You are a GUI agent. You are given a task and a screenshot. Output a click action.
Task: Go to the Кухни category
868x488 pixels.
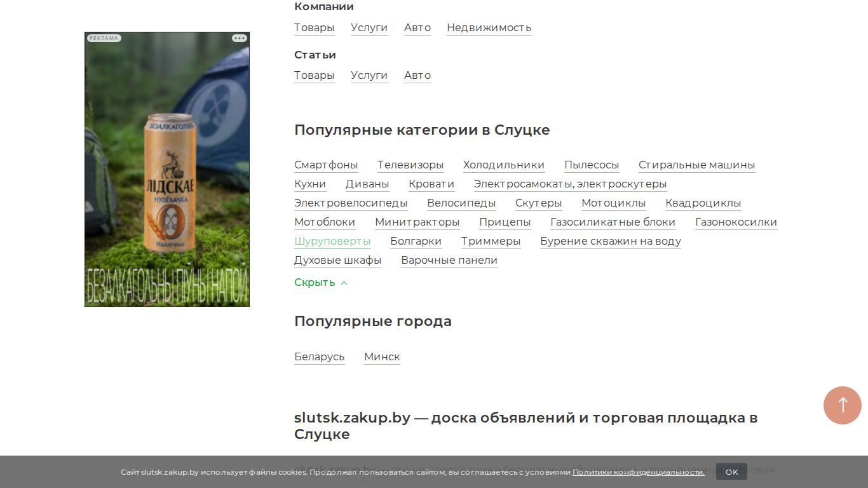(x=310, y=184)
